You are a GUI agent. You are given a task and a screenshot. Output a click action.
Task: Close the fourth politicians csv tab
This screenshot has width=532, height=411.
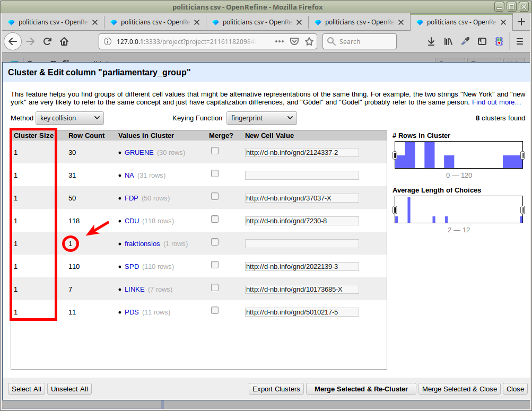(x=401, y=22)
